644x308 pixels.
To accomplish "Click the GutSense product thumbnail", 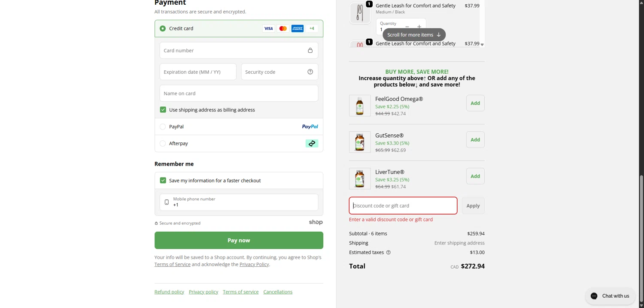I will pos(360,142).
